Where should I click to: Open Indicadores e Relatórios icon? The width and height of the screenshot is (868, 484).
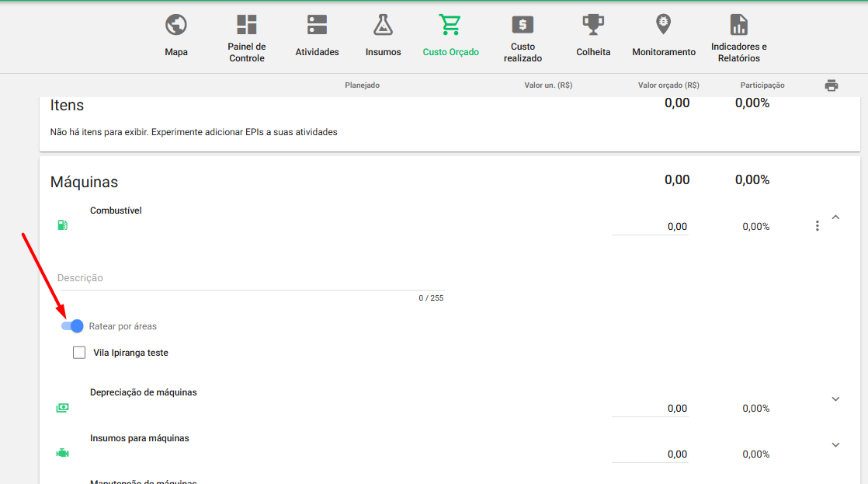pyautogui.click(x=738, y=25)
